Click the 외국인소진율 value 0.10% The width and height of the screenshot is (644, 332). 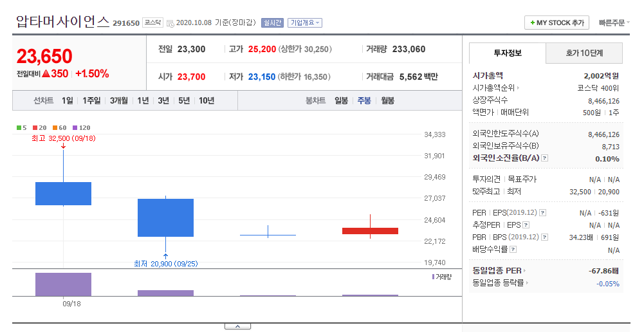[607, 159]
